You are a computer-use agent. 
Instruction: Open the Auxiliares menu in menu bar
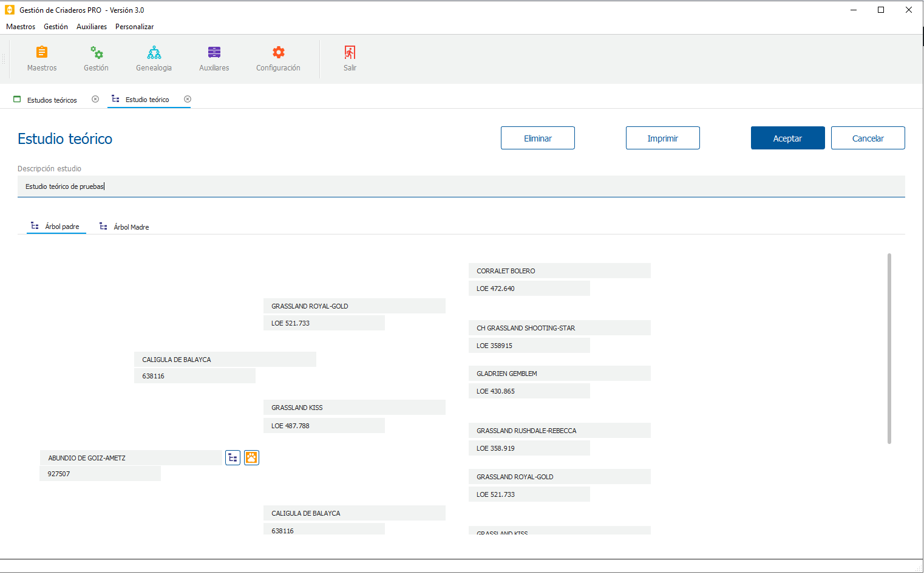(92, 27)
